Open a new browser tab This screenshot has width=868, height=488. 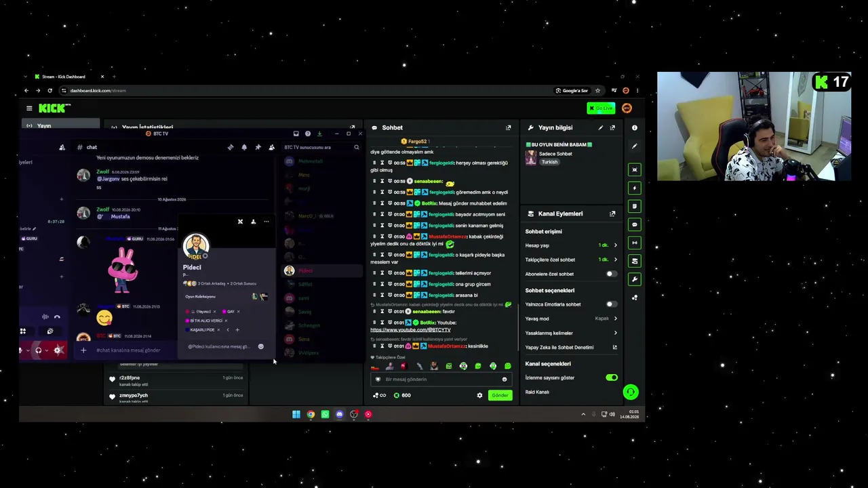[x=114, y=77]
